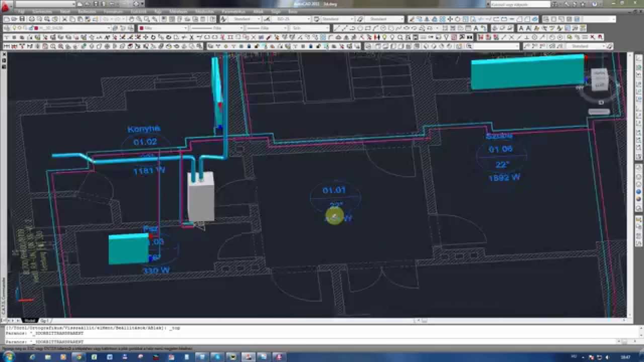Select the small cyan radiator at lower left
644x362 pixels.
(x=128, y=249)
